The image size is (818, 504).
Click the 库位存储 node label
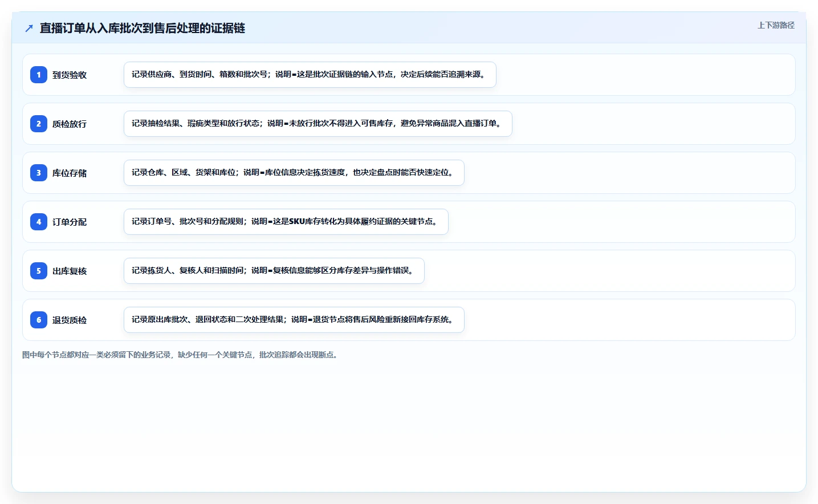pos(70,173)
